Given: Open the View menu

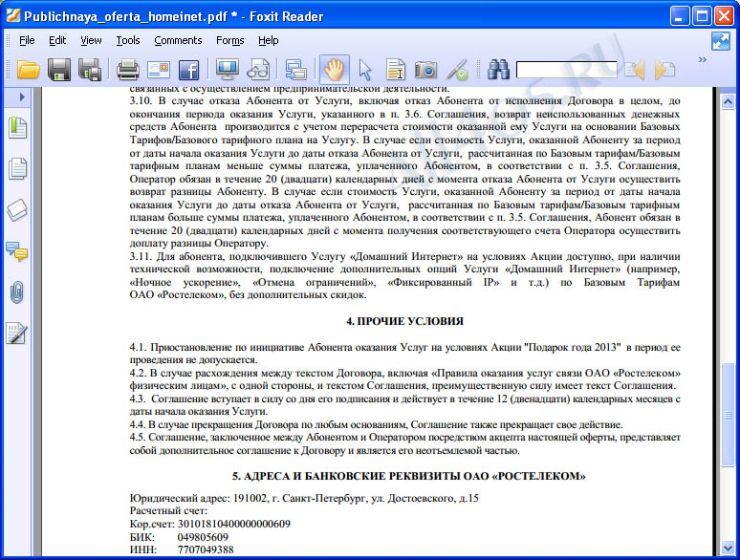Looking at the screenshot, I should point(91,40).
